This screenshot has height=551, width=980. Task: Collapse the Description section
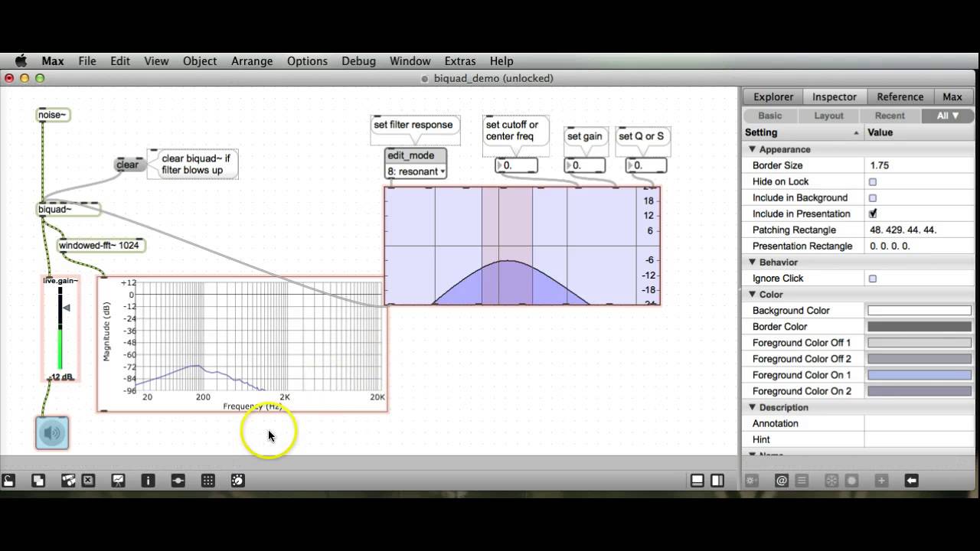click(752, 408)
